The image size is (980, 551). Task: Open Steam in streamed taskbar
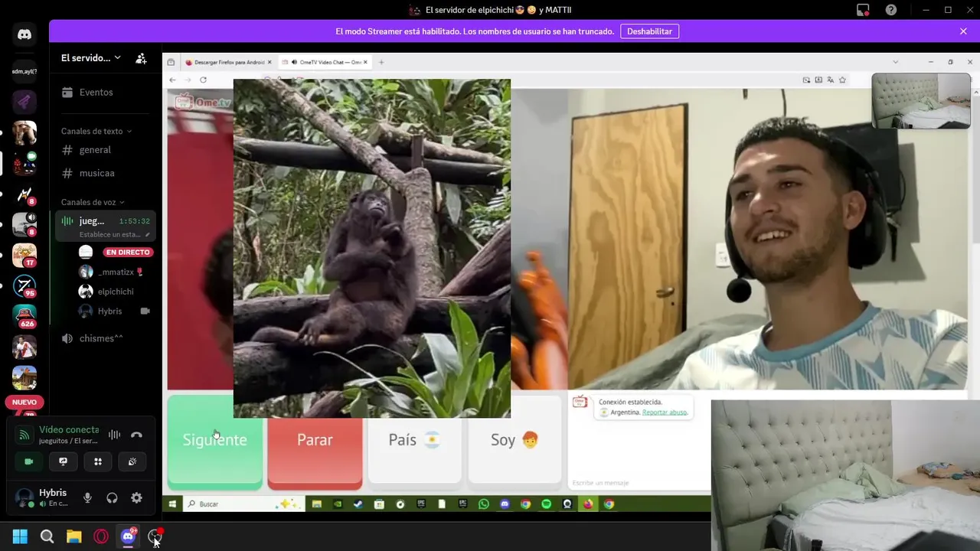(x=358, y=504)
